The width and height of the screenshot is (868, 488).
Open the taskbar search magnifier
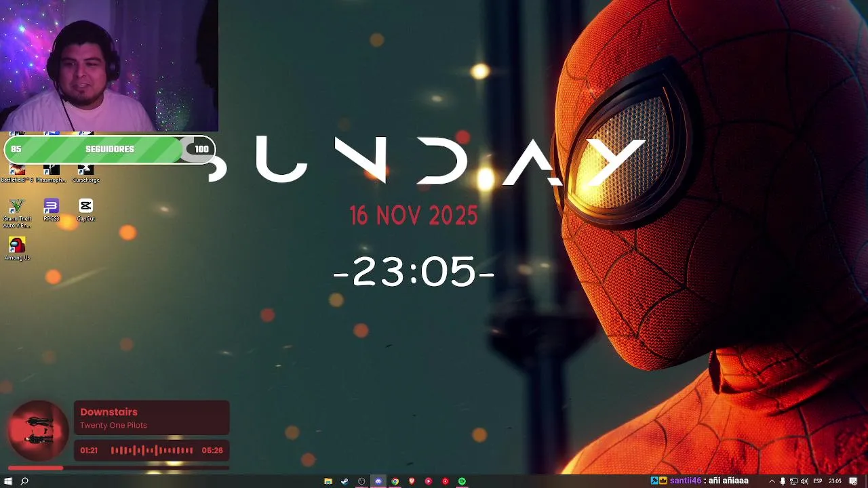[x=25, y=481]
